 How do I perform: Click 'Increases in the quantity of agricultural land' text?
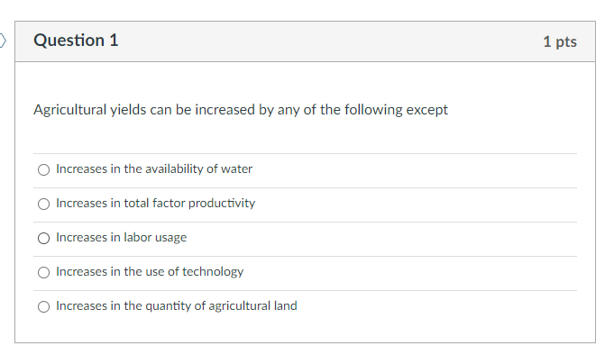[177, 305]
